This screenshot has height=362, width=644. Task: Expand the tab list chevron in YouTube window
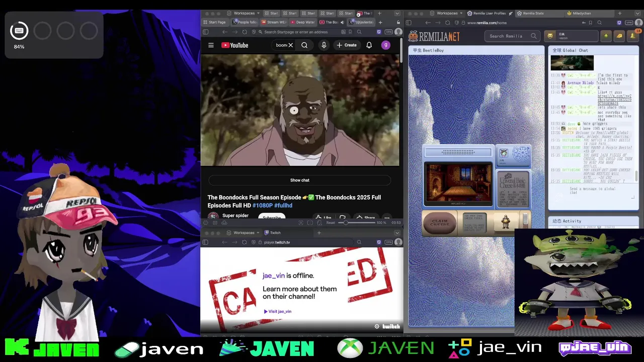click(397, 13)
